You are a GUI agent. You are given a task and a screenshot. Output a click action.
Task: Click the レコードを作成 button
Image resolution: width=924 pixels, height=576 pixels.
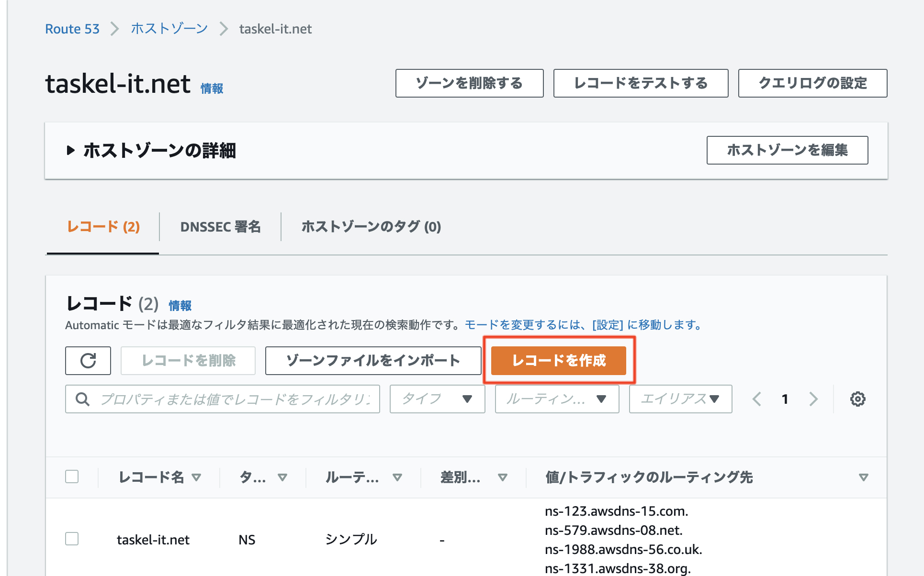[x=559, y=361]
